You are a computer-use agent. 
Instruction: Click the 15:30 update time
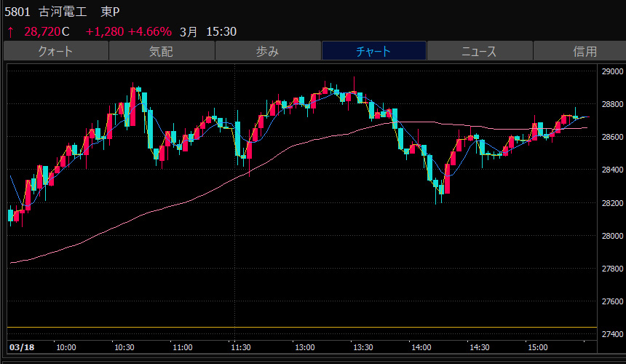coord(221,32)
